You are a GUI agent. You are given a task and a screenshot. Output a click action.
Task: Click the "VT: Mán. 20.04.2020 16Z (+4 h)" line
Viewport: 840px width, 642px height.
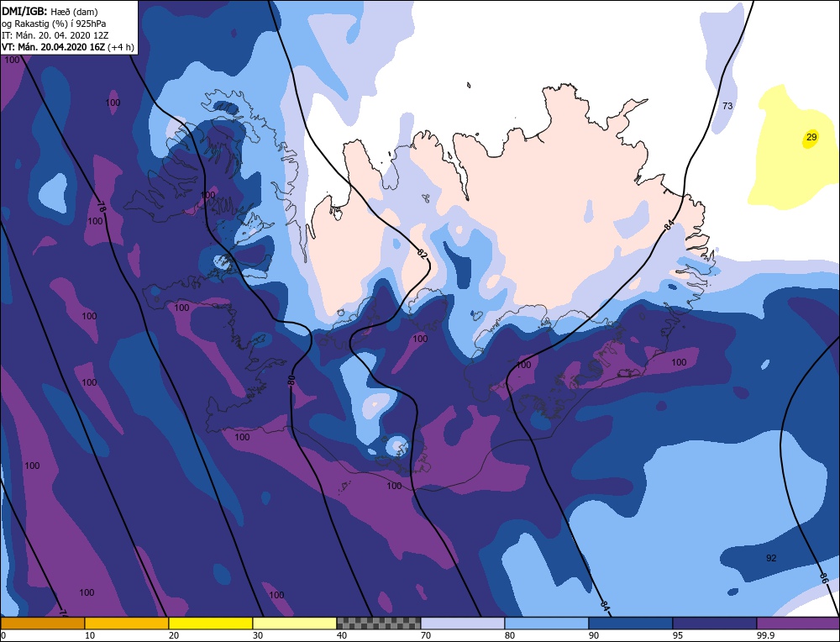(x=67, y=46)
